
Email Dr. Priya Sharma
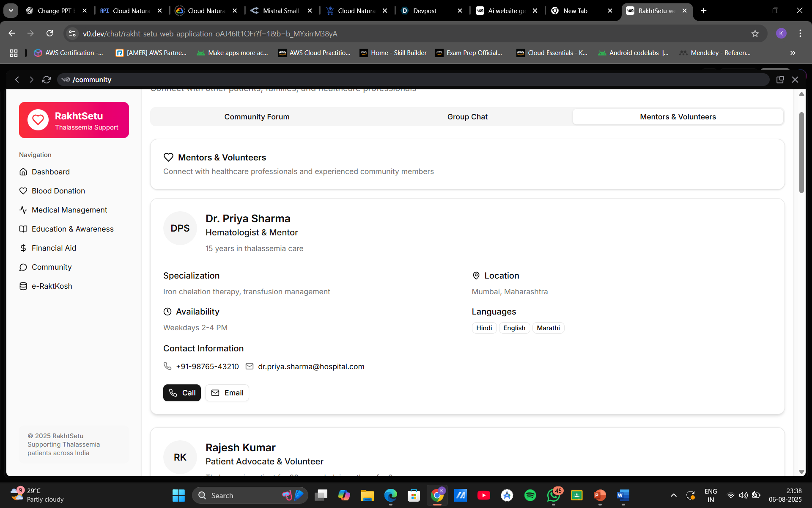pyautogui.click(x=227, y=393)
